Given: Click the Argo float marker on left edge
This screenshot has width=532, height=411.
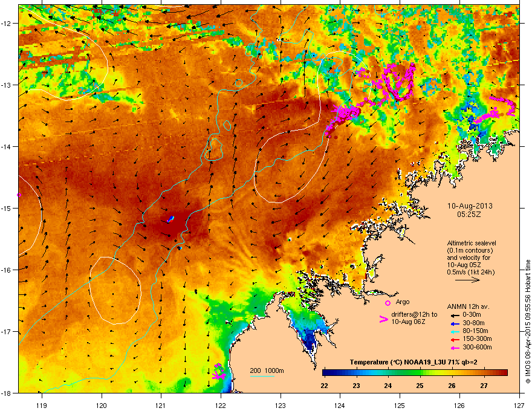Looking at the screenshot, I should coord(19,195).
